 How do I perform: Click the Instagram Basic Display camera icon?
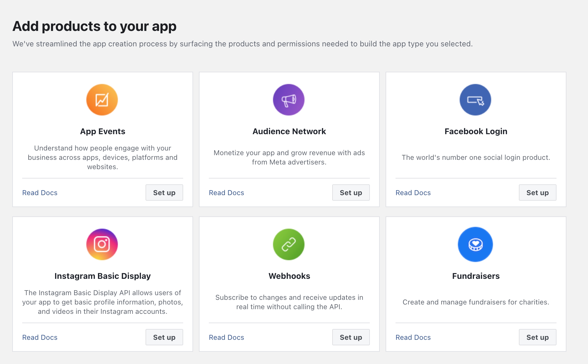pyautogui.click(x=102, y=244)
